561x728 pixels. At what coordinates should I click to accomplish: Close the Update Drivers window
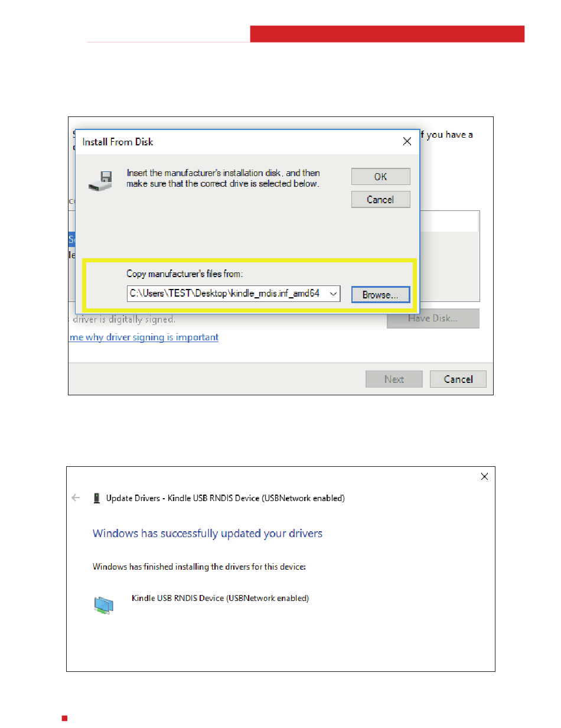484,476
